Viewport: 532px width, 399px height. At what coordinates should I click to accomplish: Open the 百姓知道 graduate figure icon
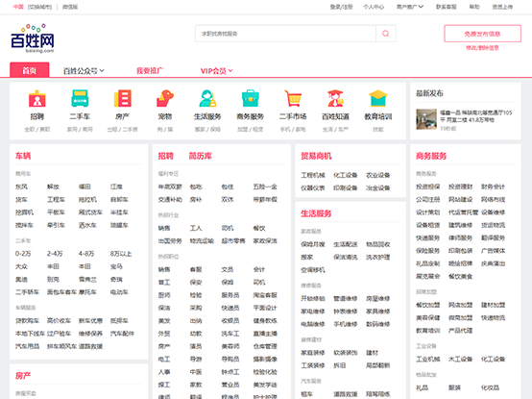335,98
